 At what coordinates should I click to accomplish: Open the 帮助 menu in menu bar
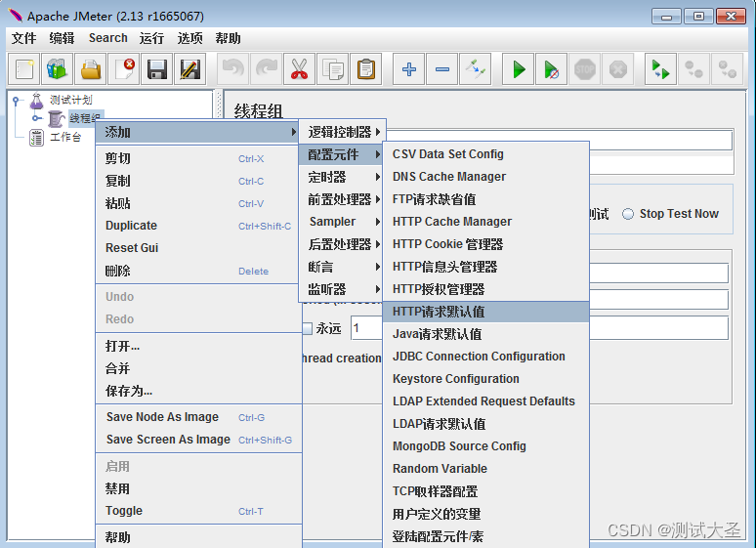[228, 38]
